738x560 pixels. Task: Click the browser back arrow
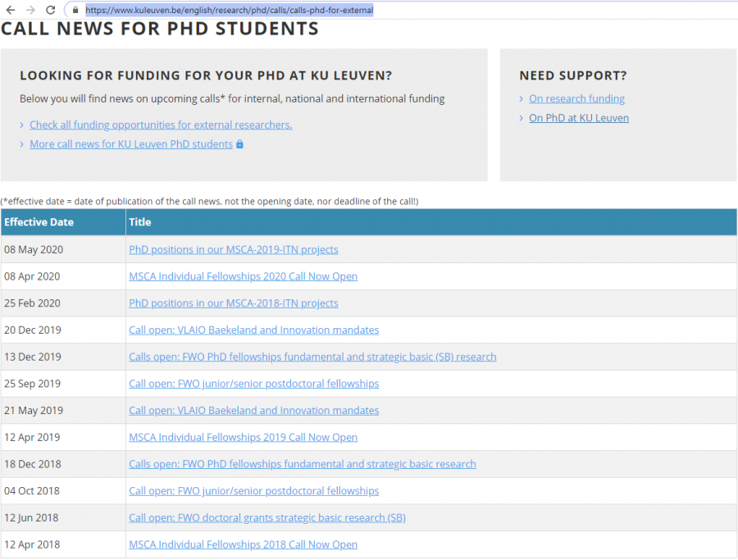click(x=10, y=10)
